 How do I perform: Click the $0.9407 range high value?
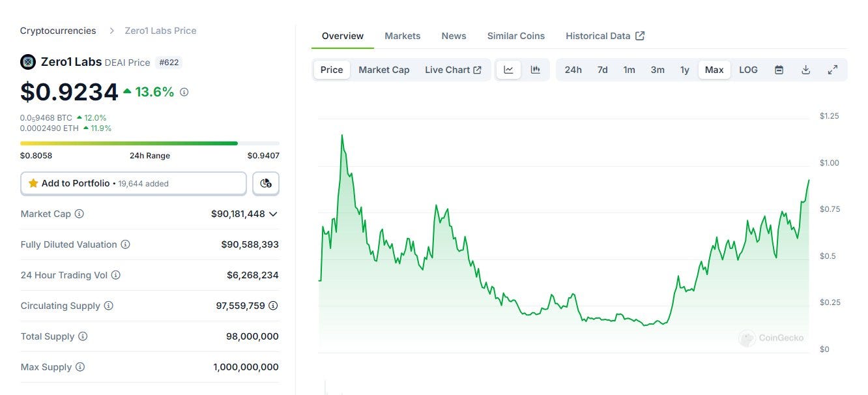tap(263, 156)
